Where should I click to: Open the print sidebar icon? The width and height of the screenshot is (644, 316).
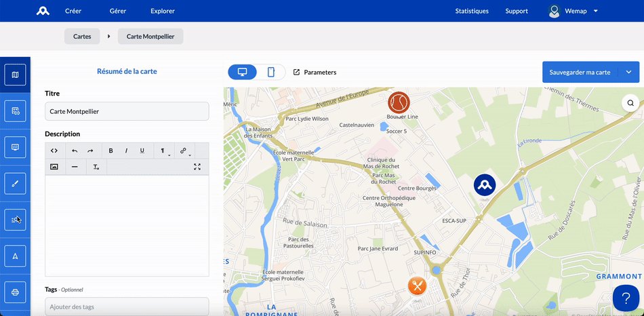(15, 292)
